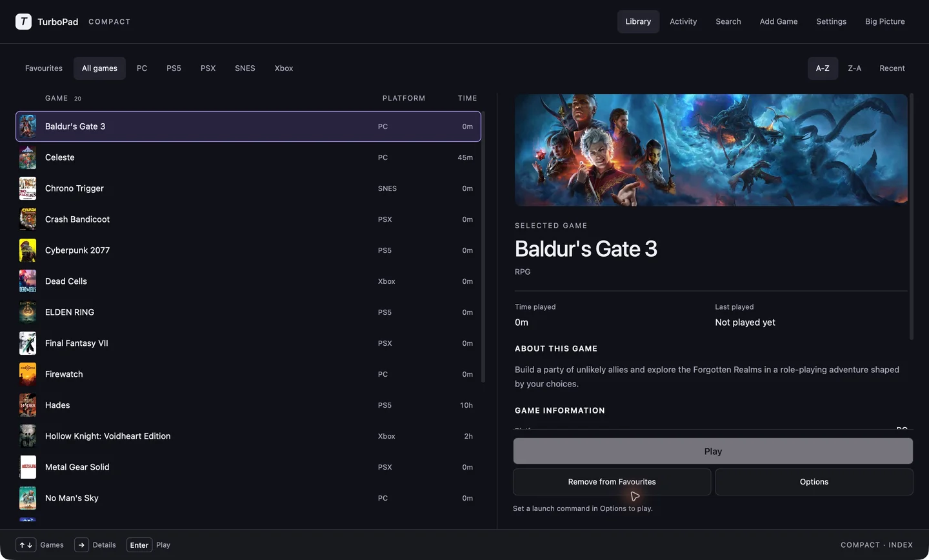Click the Play button
Image resolution: width=929 pixels, height=560 pixels.
point(713,451)
